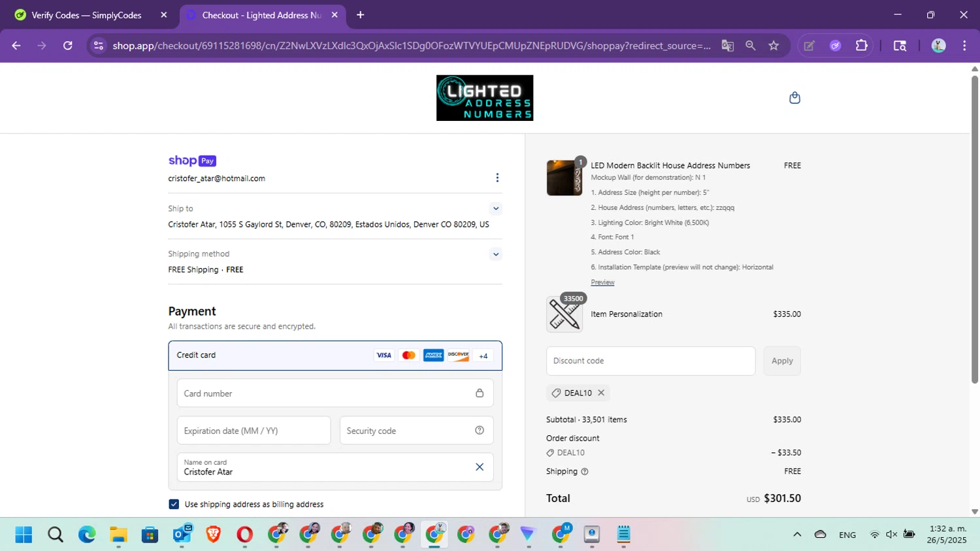Open the shopping bag cart icon
980x551 pixels.
(x=794, y=98)
